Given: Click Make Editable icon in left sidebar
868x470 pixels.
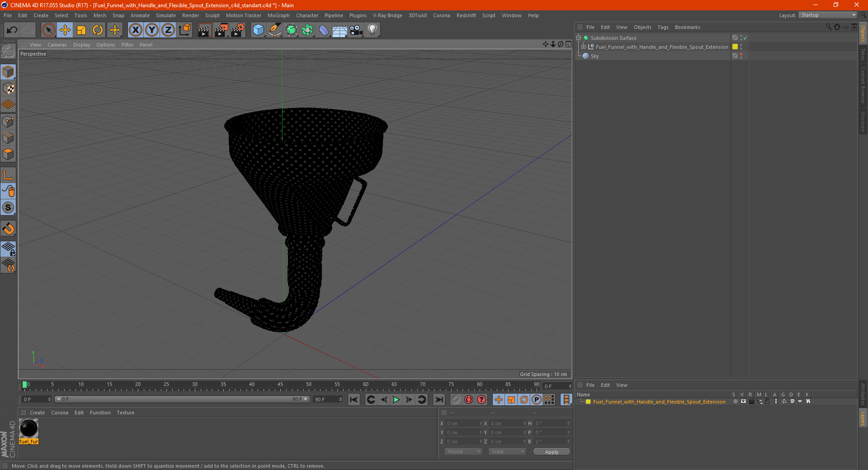Looking at the screenshot, I should (8, 52).
